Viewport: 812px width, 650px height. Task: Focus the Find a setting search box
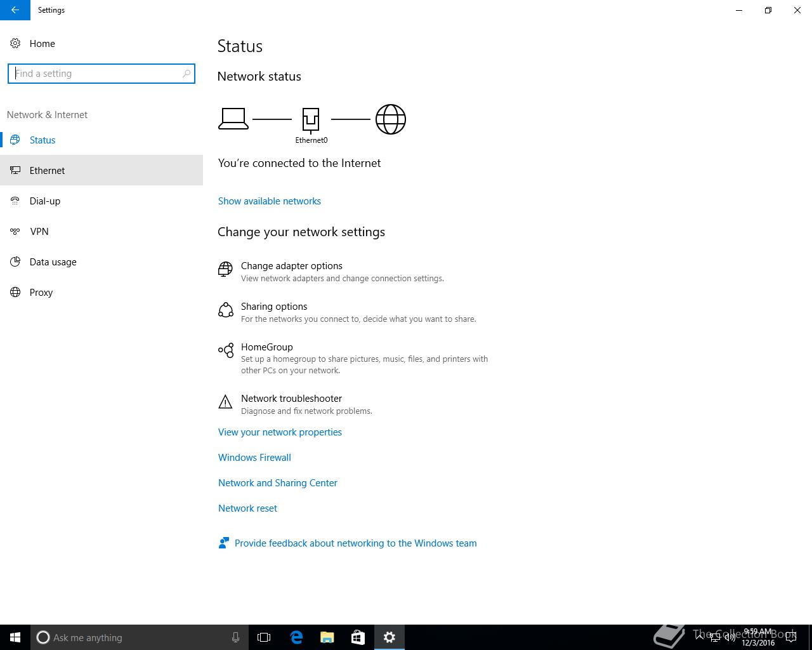pyautogui.click(x=101, y=74)
